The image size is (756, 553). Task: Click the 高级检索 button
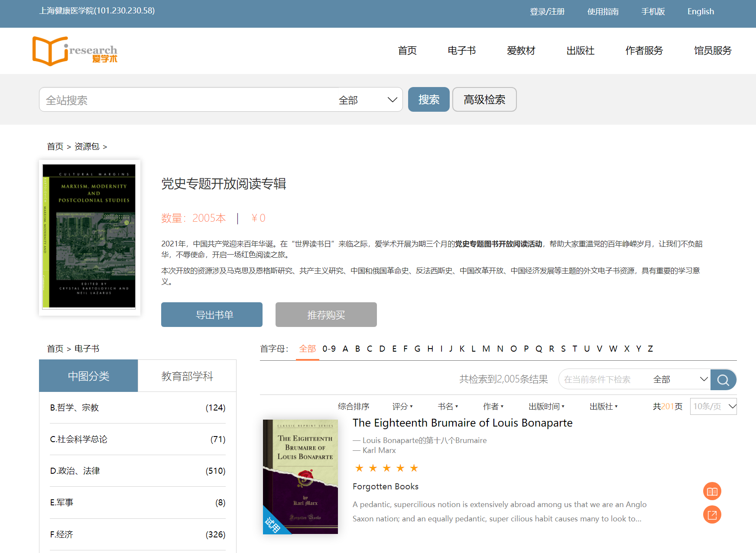coord(484,100)
